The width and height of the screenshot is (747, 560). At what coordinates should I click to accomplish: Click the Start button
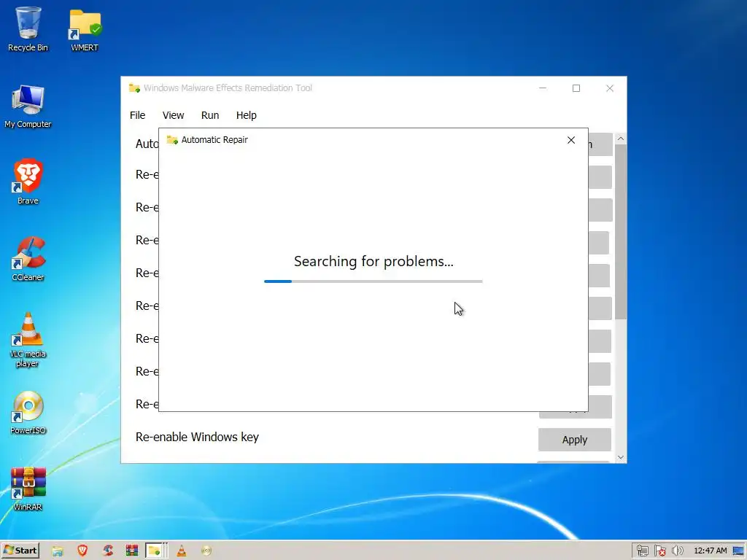[20, 551]
